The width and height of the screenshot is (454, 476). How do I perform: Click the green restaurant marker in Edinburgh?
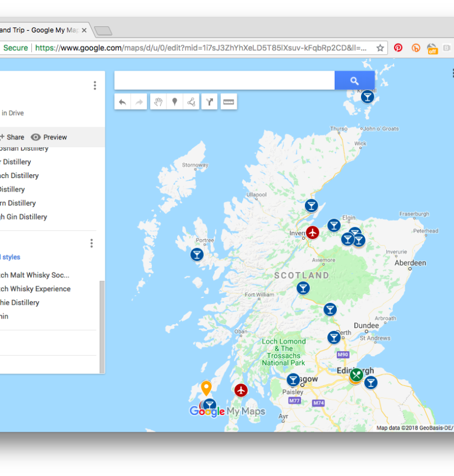[356, 375]
